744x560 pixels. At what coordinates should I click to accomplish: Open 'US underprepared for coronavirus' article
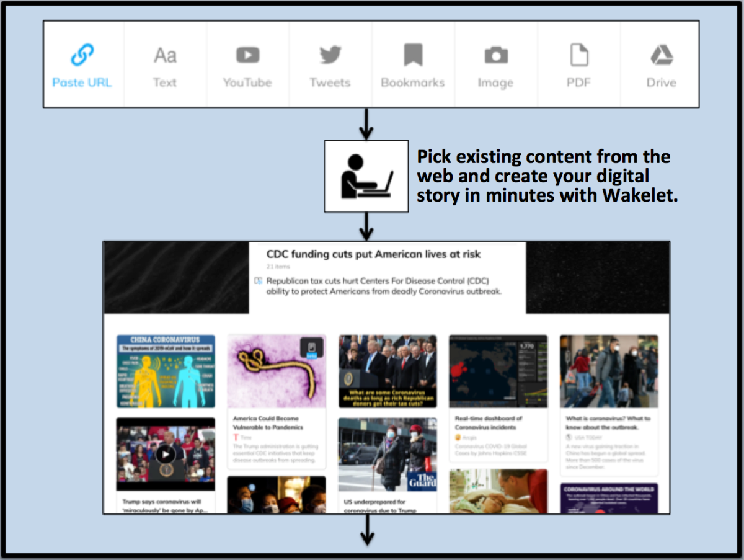point(381,505)
